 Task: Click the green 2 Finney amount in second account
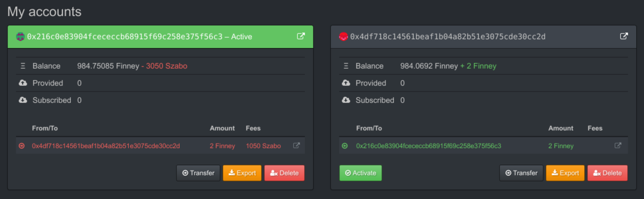[x=561, y=146]
